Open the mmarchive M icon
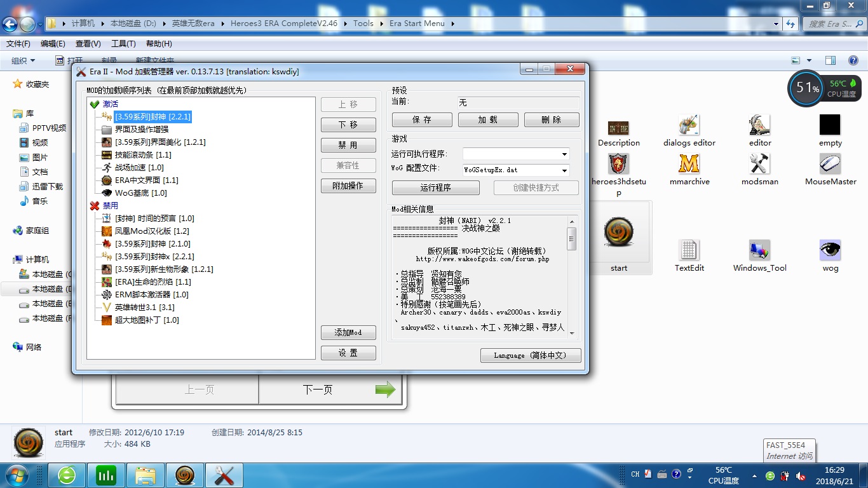868x488 pixels. 689,164
